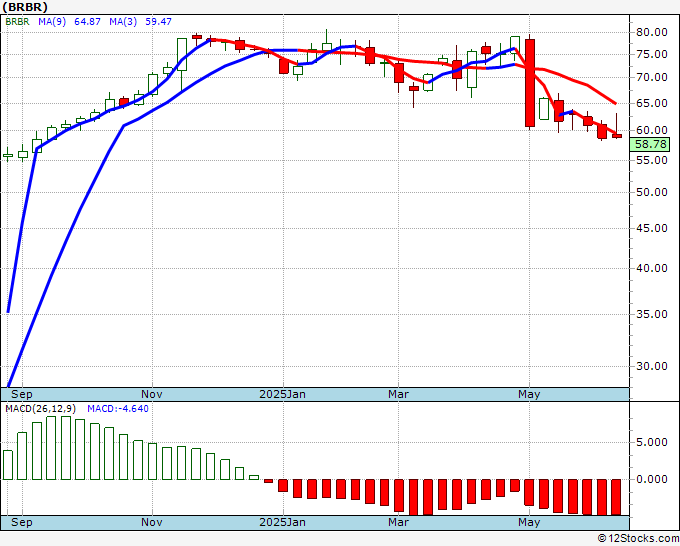Click the MA(9) legend label

tap(52, 21)
